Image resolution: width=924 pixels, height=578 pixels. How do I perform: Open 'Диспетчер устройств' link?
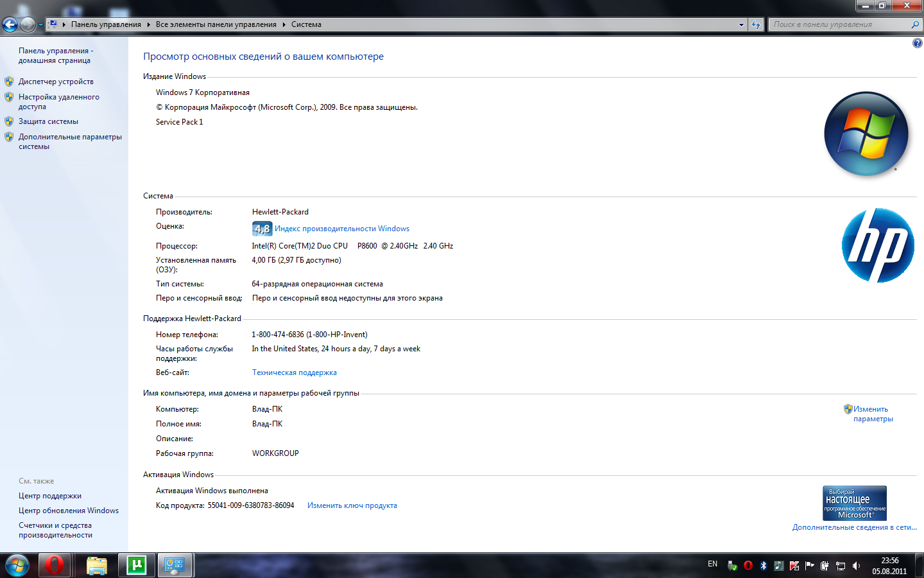click(56, 82)
